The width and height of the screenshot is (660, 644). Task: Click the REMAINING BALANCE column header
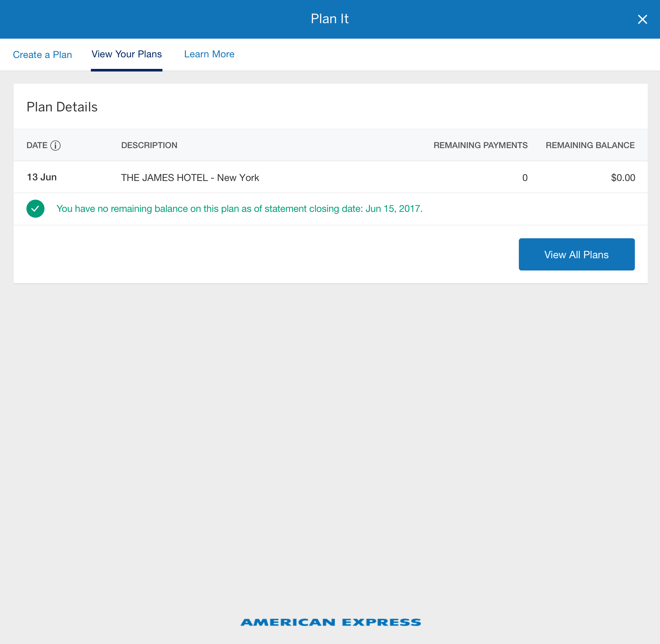tap(590, 145)
